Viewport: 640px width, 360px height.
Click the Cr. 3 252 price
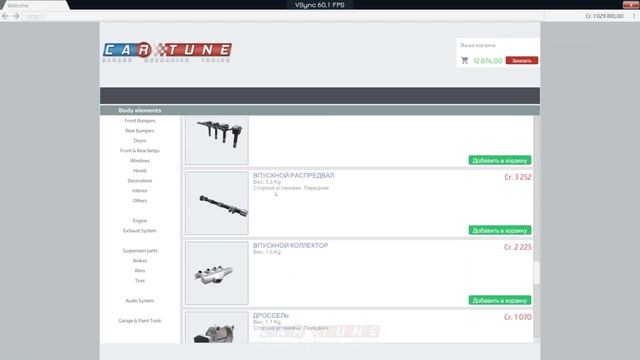(x=518, y=177)
